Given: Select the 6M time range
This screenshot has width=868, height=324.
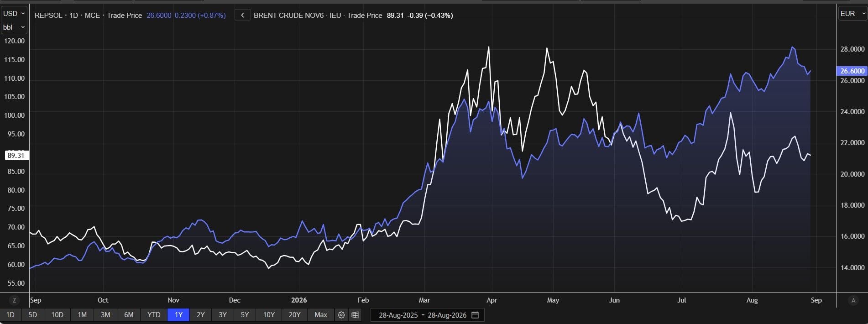Looking at the screenshot, I should coord(129,315).
